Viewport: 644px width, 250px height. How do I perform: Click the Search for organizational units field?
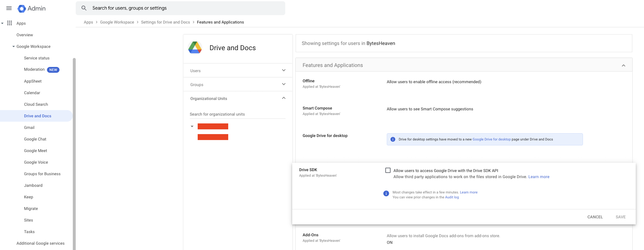[x=238, y=114]
